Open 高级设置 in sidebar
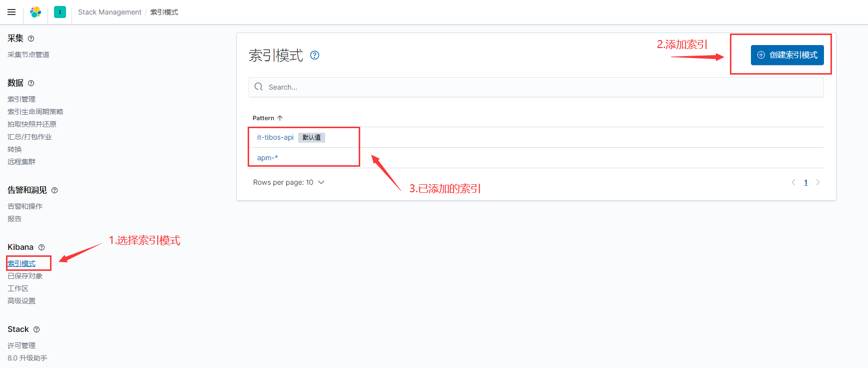Viewport: 868px width, 368px height. point(22,301)
